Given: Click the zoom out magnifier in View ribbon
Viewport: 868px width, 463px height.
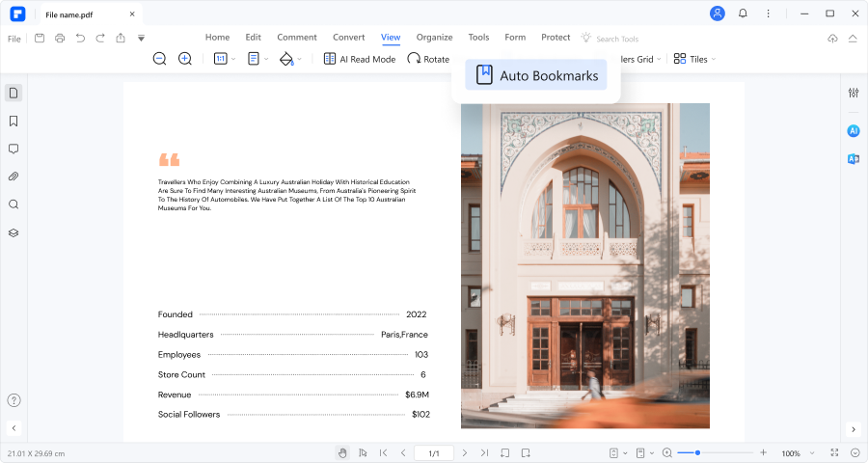Looking at the screenshot, I should point(159,59).
